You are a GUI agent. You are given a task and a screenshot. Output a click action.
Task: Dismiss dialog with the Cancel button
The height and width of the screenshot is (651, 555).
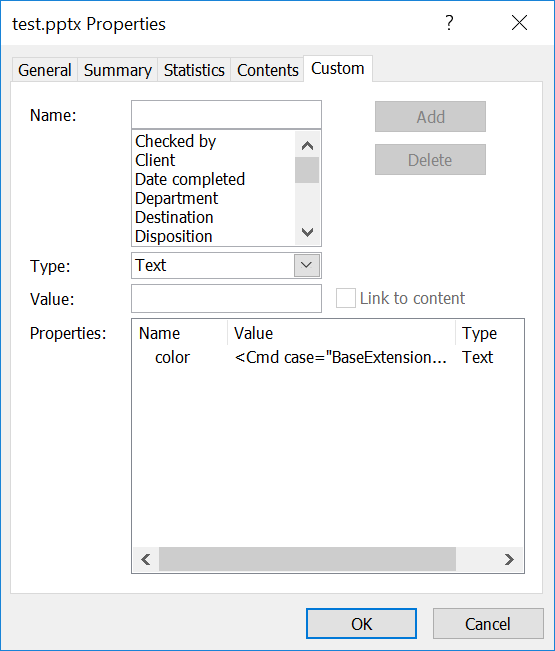coord(488,624)
